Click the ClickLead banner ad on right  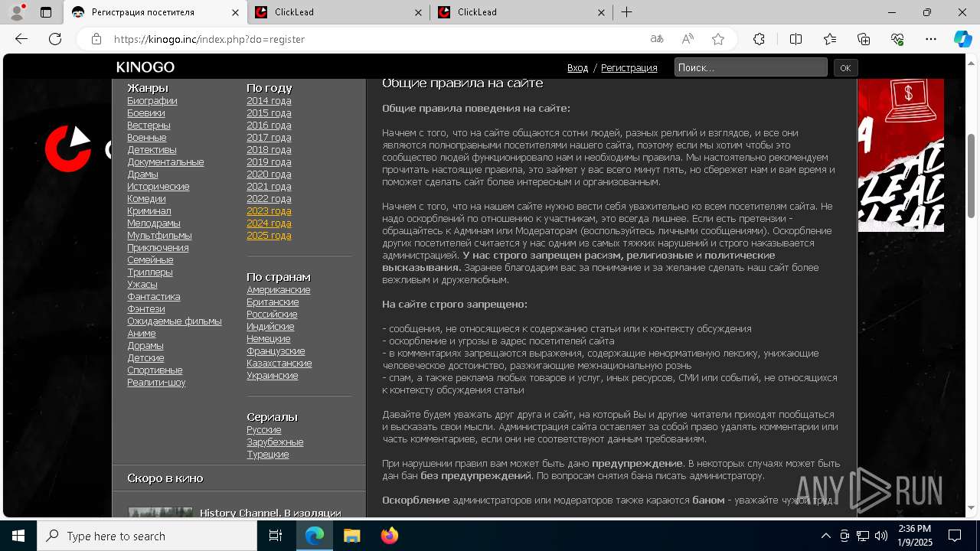tap(900, 155)
